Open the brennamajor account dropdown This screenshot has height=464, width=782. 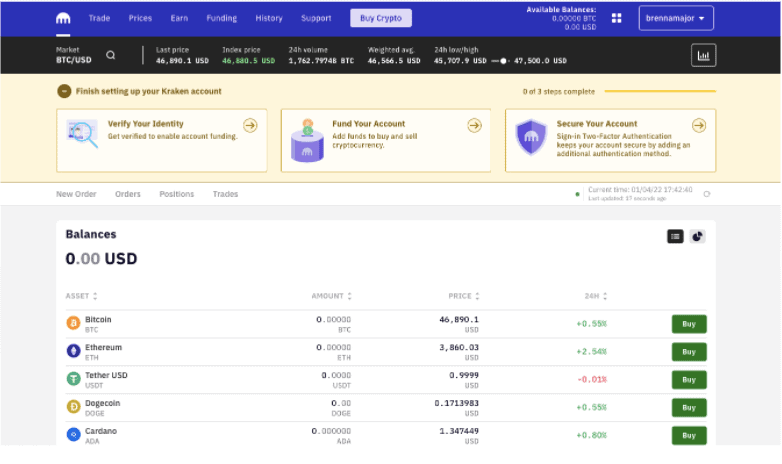point(676,18)
